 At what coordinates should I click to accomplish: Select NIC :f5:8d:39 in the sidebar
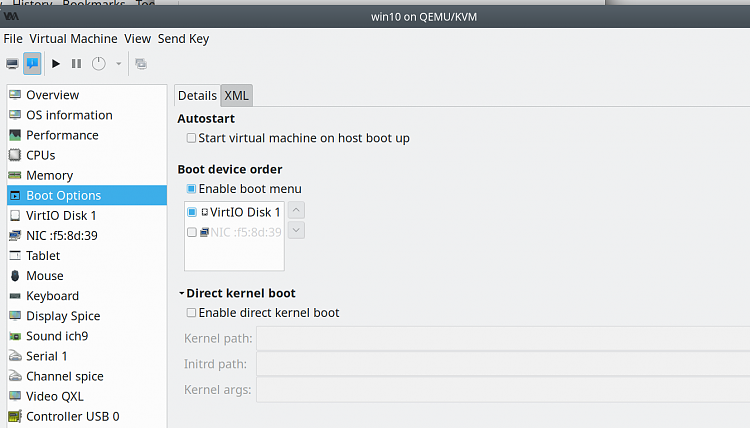87,235
